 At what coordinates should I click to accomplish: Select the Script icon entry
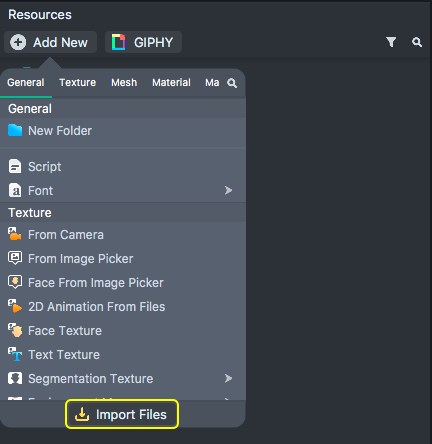[15, 166]
